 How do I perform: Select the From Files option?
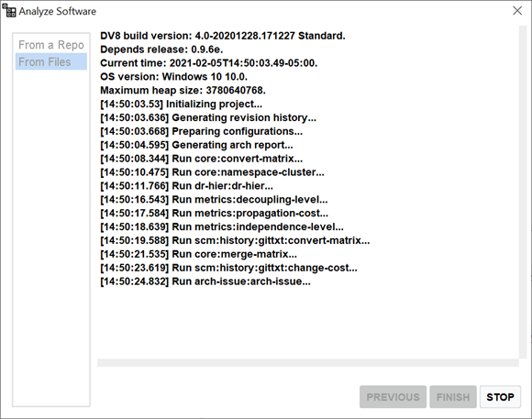(51, 61)
